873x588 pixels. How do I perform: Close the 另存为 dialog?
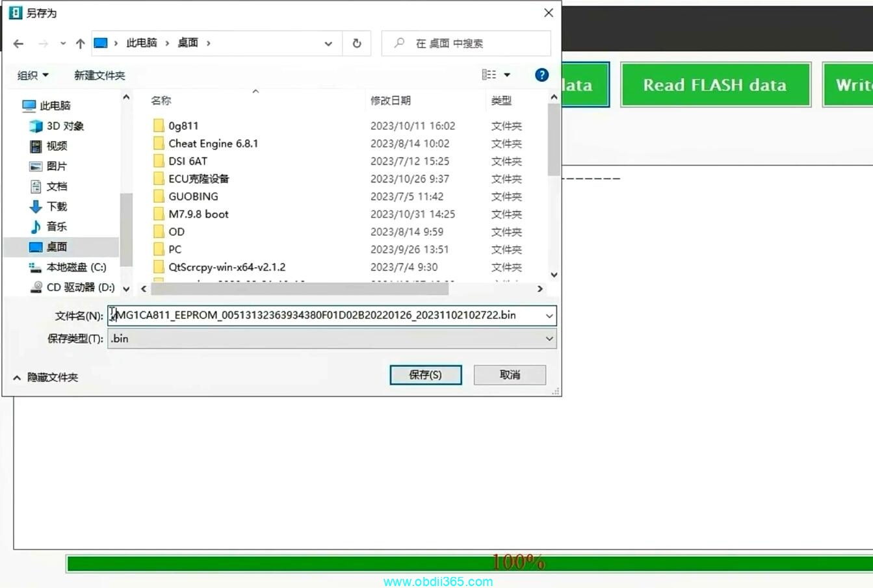(x=549, y=13)
